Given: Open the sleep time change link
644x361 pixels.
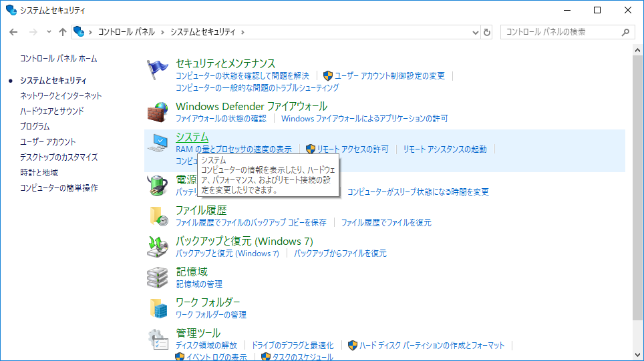Looking at the screenshot, I should [x=418, y=192].
